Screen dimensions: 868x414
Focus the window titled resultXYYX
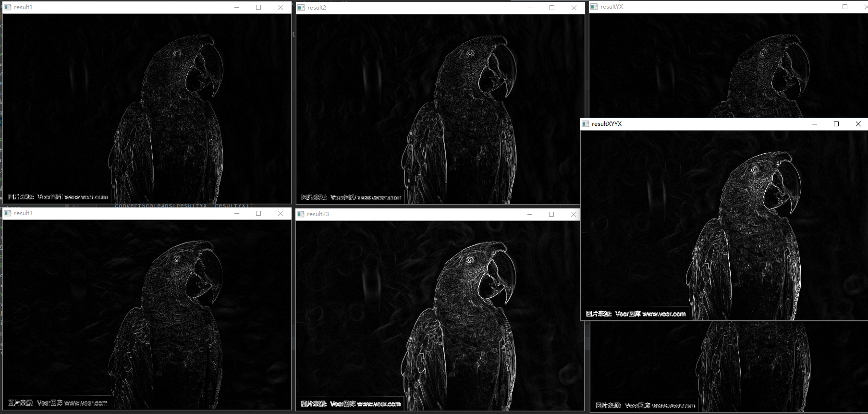click(x=607, y=124)
